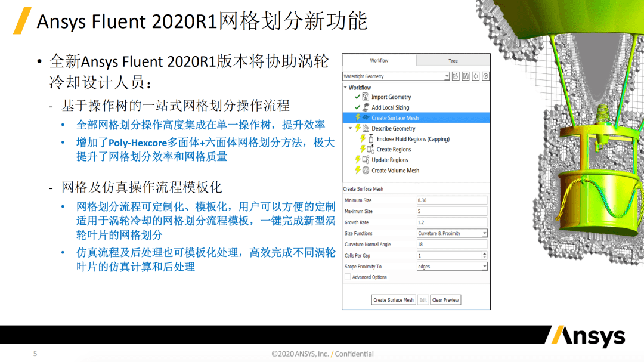Click the Growth Rate input field
644x362 pixels.
click(x=452, y=222)
